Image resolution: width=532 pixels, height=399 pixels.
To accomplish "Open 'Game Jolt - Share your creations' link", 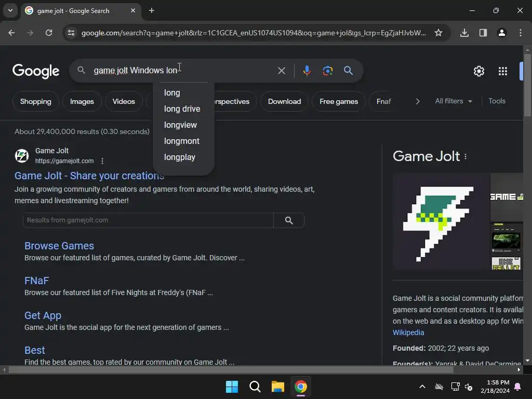I will pos(89,176).
